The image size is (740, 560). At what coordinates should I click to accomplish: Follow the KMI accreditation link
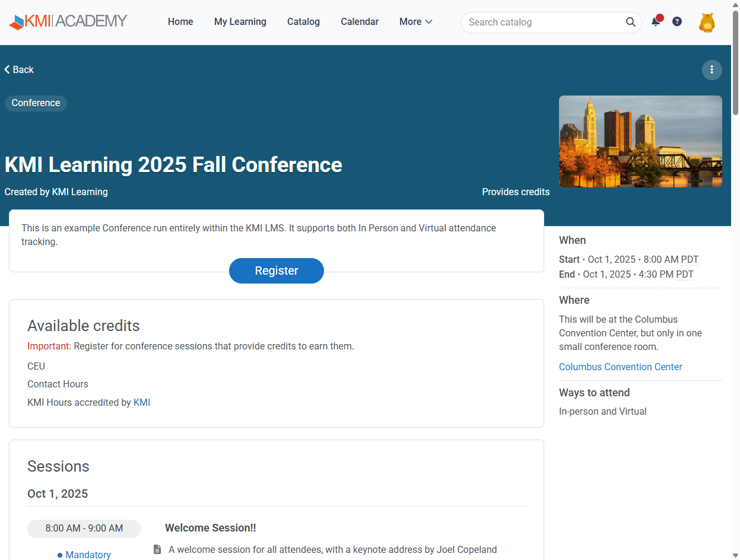[x=142, y=402]
